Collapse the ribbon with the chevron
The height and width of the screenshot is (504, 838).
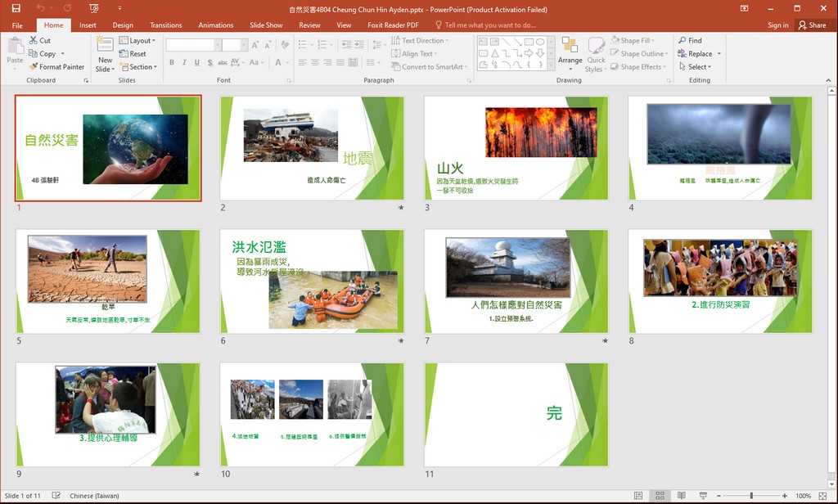pos(828,80)
